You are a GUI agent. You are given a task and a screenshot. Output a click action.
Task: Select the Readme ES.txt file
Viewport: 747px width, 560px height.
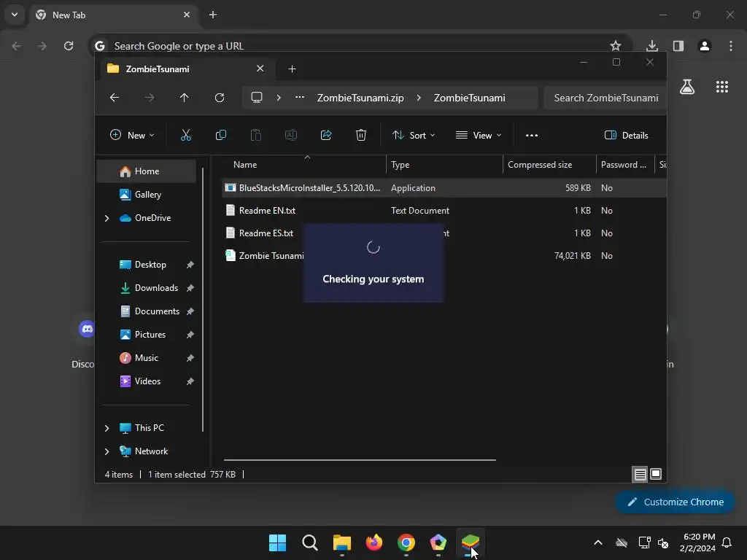pos(266,233)
